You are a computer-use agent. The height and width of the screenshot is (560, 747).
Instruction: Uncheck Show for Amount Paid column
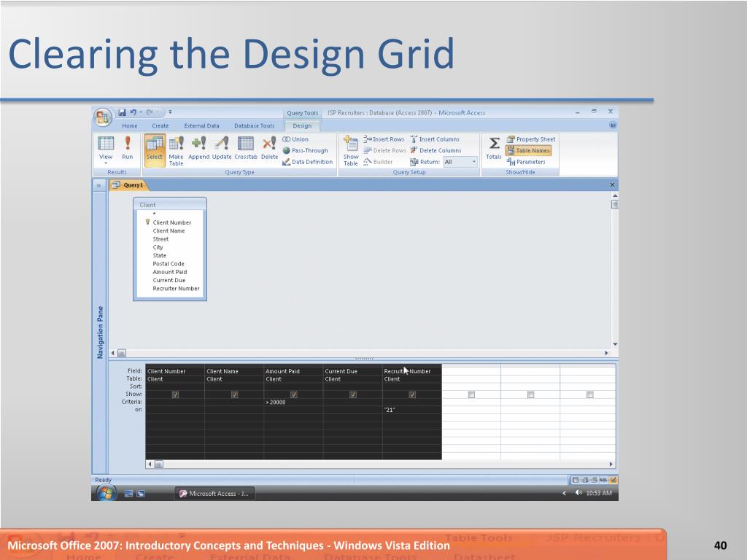294,394
